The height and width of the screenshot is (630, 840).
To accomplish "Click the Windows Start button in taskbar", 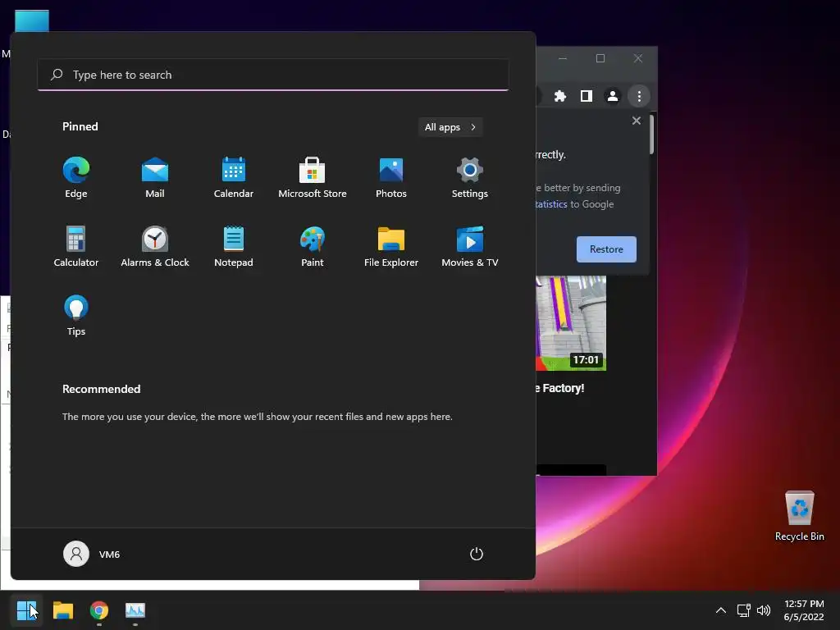I will pyautogui.click(x=27, y=610).
